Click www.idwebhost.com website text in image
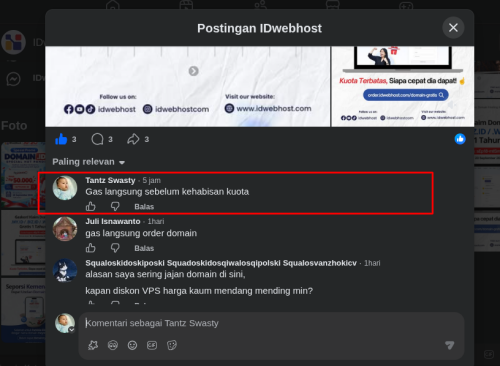500x366 pixels. coord(274,109)
